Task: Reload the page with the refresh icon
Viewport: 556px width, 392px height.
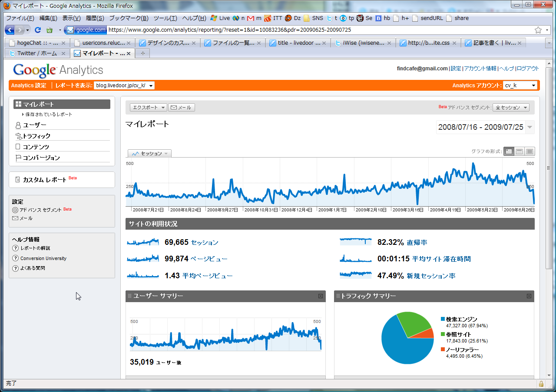Action: point(38,30)
